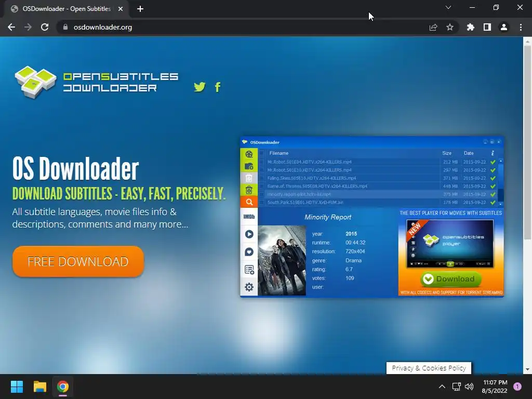Click the comment bubble icon in OSDownloader sidebar
This screenshot has width=532, height=399.
249,252
